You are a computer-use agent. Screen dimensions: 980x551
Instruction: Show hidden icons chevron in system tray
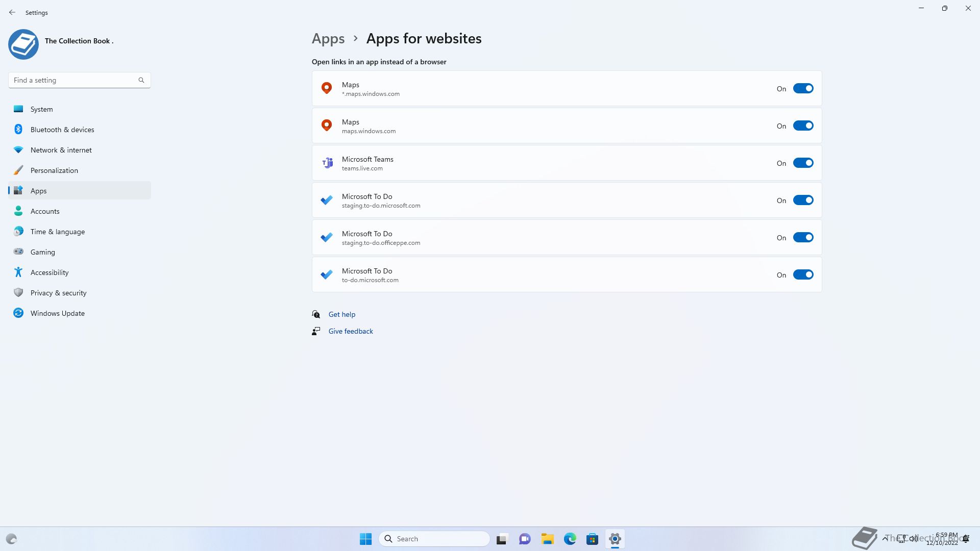tap(885, 538)
